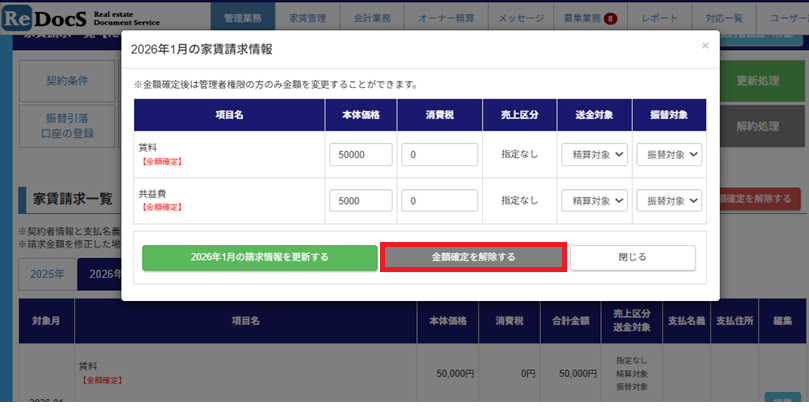Click the 共益費 消費税 input field
This screenshot has height=408, width=809.
coord(440,201)
